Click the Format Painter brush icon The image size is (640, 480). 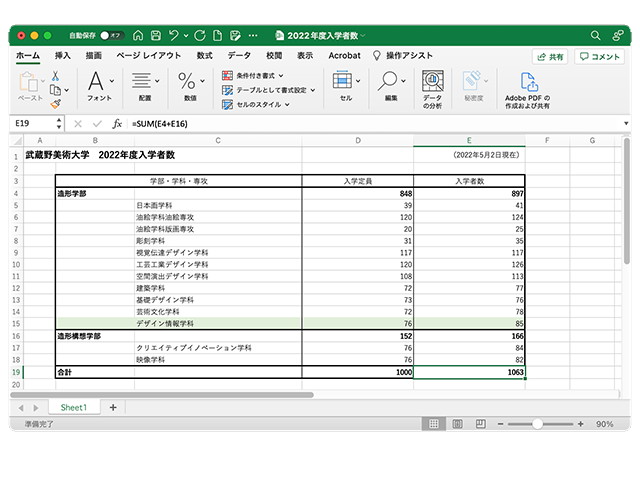coord(56,104)
